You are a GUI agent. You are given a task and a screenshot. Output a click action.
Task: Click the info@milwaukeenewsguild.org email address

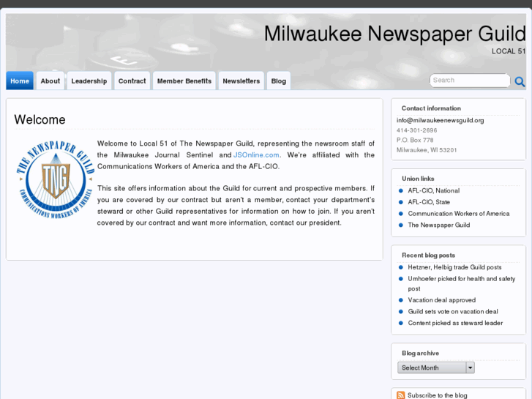[440, 120]
